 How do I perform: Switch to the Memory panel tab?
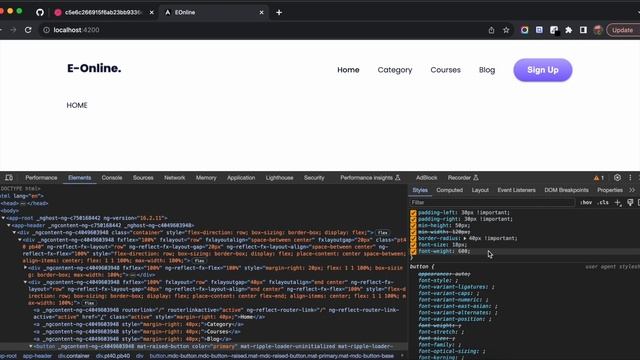[206, 178]
